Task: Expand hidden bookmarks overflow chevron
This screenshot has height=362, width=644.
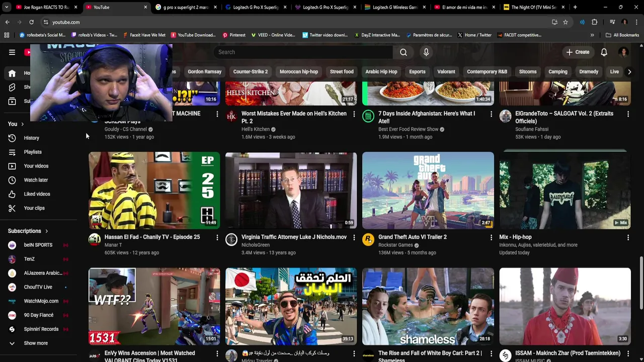Action: (x=592, y=35)
